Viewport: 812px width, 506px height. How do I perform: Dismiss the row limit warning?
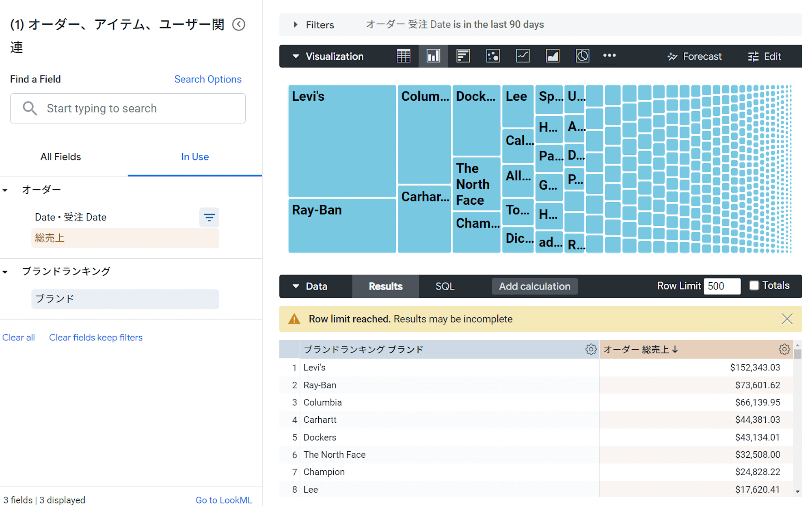[x=787, y=319]
